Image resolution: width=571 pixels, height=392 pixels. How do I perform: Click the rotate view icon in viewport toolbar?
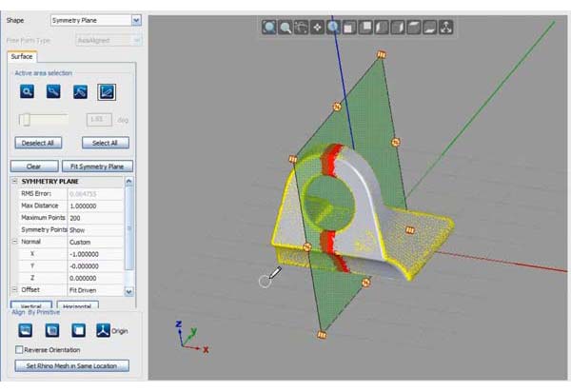302,28
